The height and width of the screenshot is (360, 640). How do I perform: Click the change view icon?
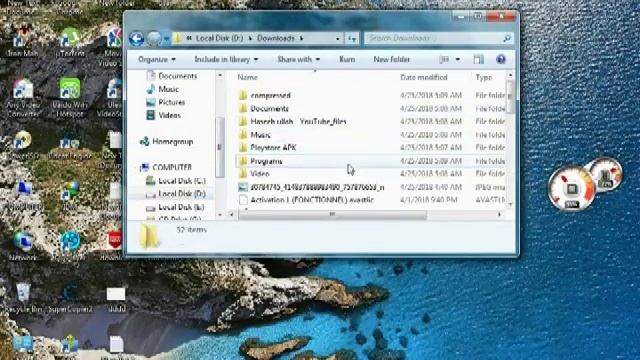tap(444, 60)
